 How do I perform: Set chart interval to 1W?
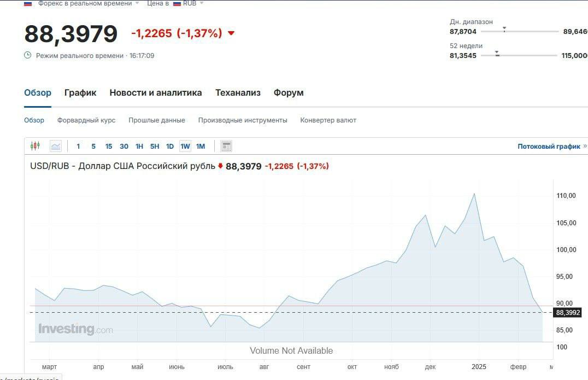[185, 146]
